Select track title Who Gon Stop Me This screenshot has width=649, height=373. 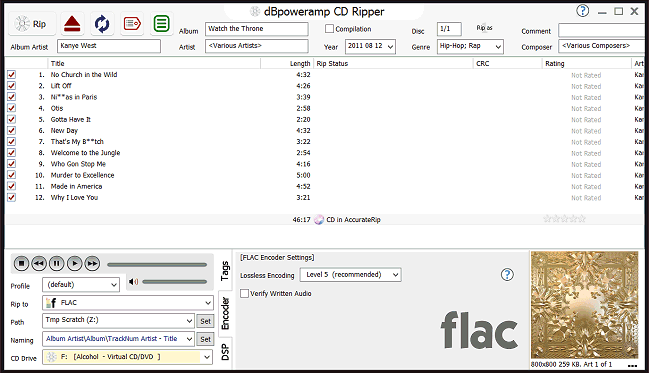click(x=78, y=164)
